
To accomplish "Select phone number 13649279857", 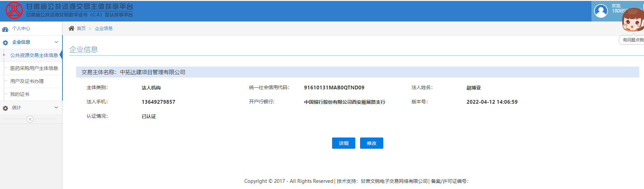I will [158, 102].
